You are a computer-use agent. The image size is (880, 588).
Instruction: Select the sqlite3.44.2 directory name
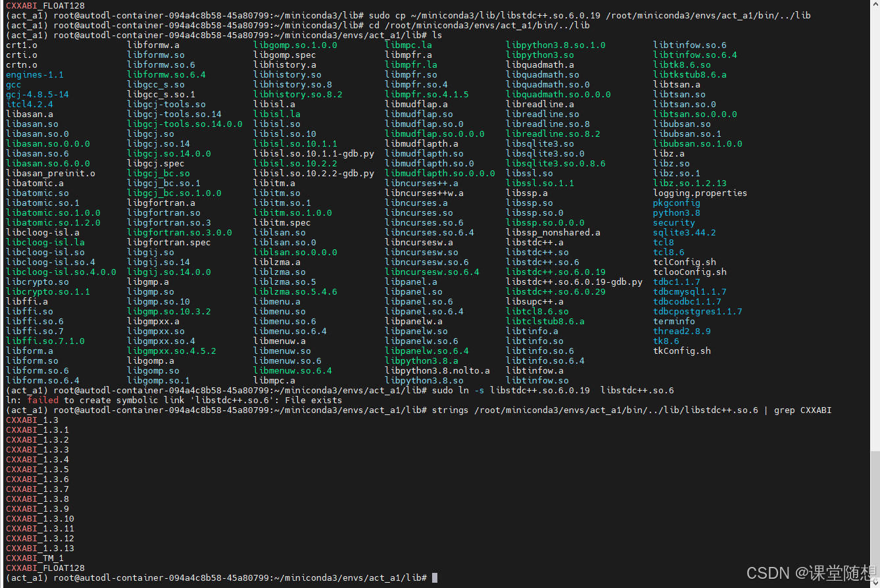click(x=685, y=232)
